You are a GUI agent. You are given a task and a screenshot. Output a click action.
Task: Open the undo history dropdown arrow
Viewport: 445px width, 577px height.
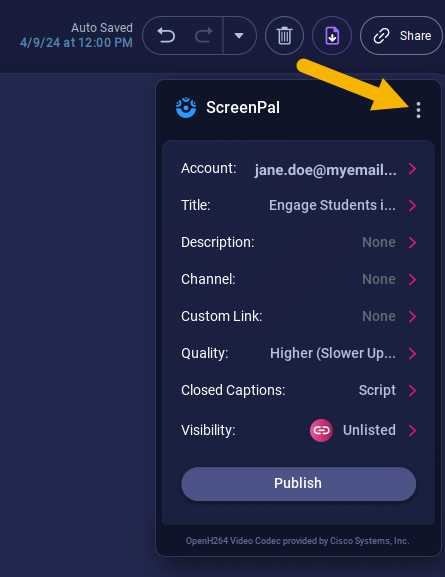[x=239, y=36]
